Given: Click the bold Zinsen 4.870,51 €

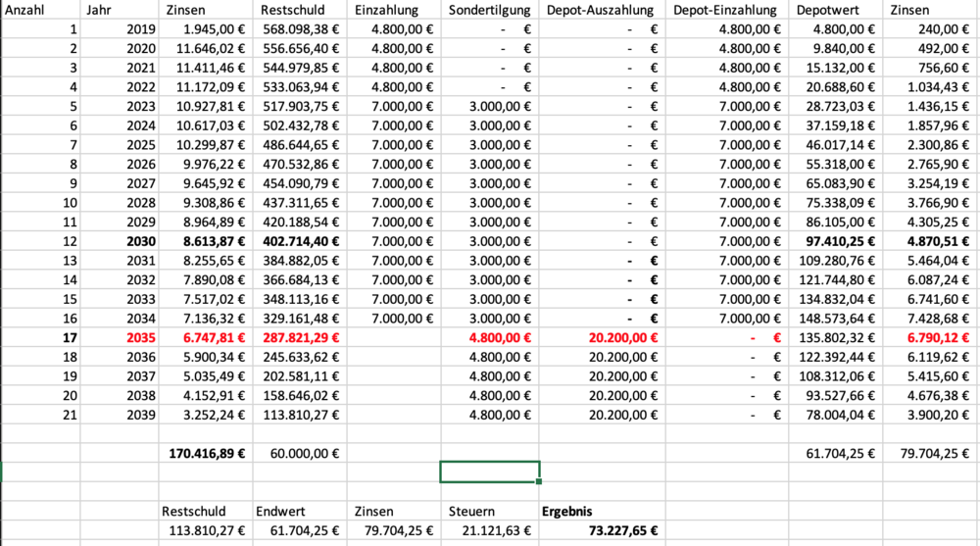Looking at the screenshot, I should (x=931, y=242).
